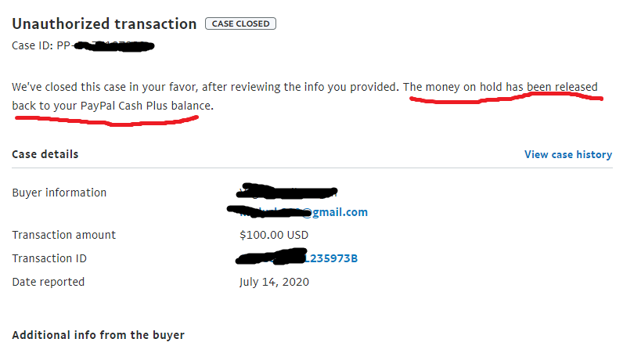The image size is (641, 364).
Task: Click the Date reported label
Action: tap(49, 282)
